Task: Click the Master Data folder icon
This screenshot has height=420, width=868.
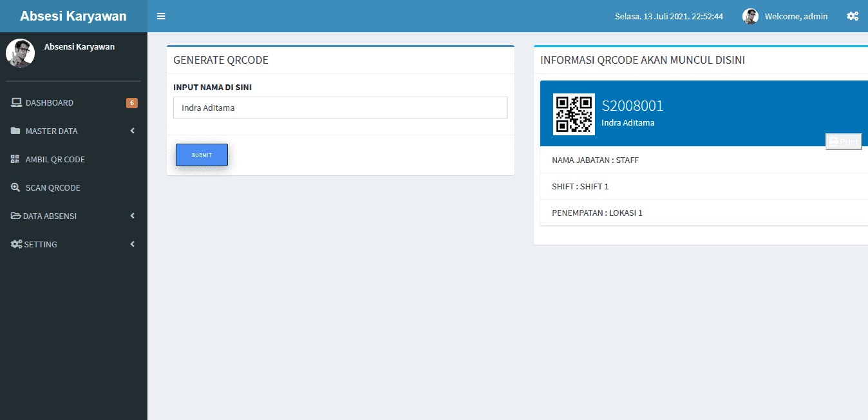Action: (x=15, y=130)
